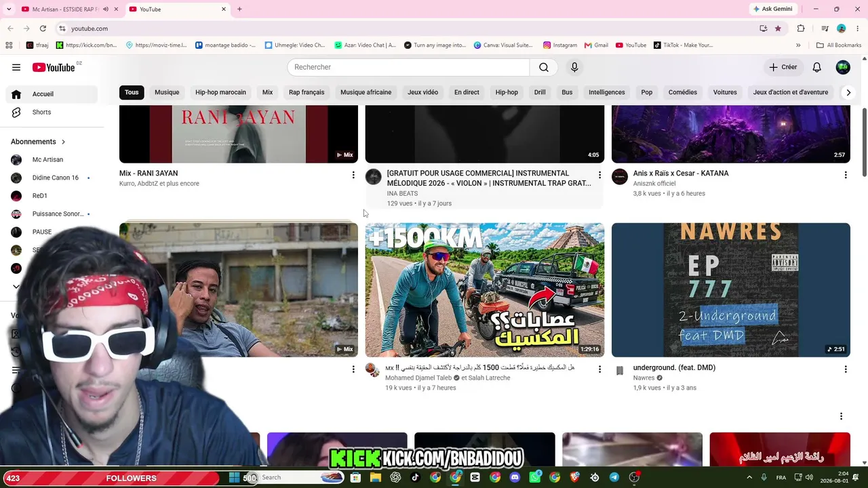Show more filter chips with right arrow
The image size is (868, 488).
[x=848, y=92]
